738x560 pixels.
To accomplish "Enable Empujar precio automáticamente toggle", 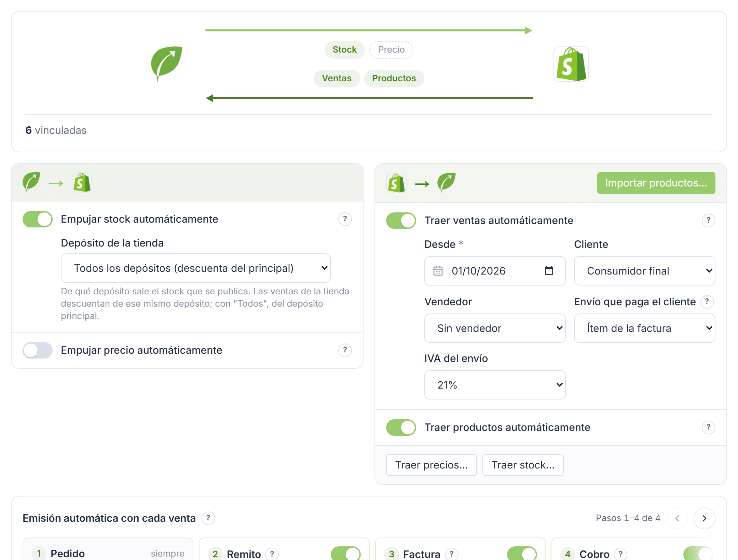I will coord(38,350).
